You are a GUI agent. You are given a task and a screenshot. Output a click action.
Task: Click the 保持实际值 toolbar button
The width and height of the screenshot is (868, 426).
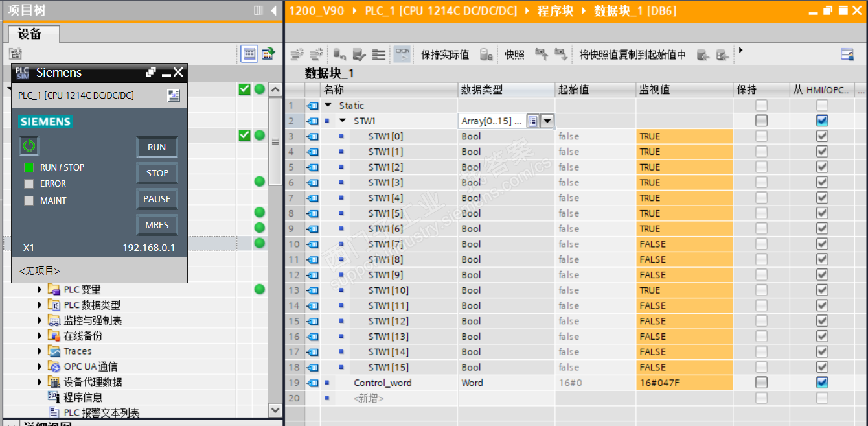coord(445,54)
